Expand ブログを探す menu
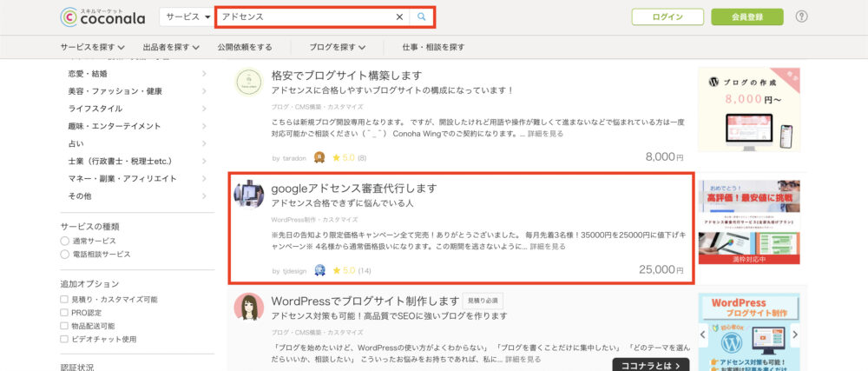Image resolution: width=868 pixels, height=371 pixels. 337,47
